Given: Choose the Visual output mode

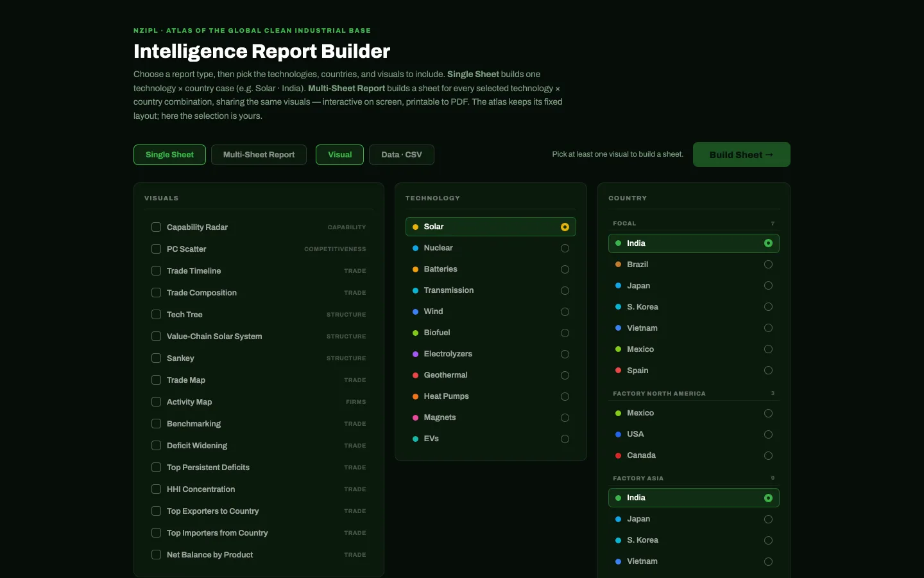Looking at the screenshot, I should tap(339, 155).
